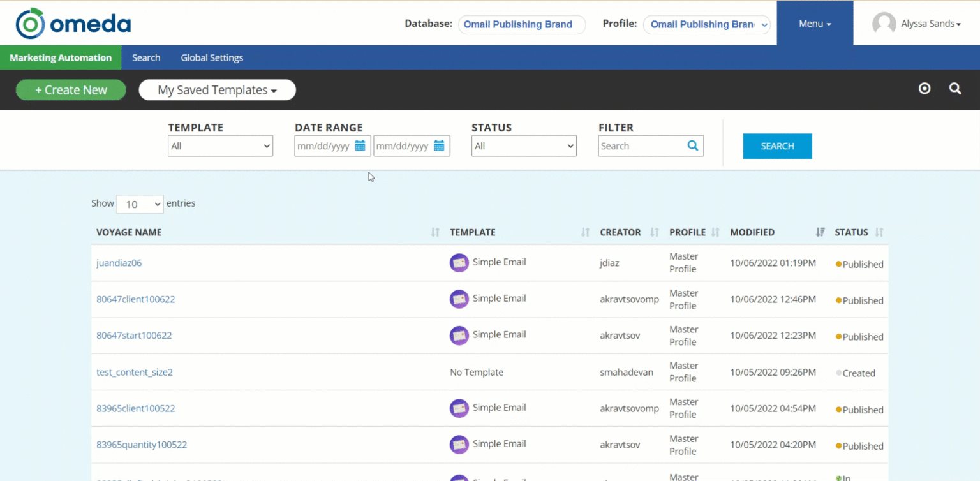980x481 pixels.
Task: Click the Alyssa Sands avatar icon
Action: coord(884,24)
